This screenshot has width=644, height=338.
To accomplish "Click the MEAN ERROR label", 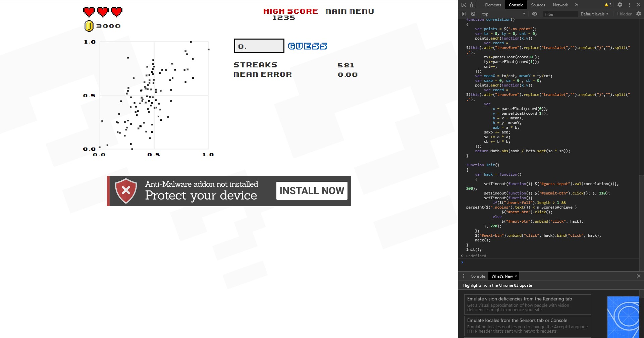I will (263, 74).
